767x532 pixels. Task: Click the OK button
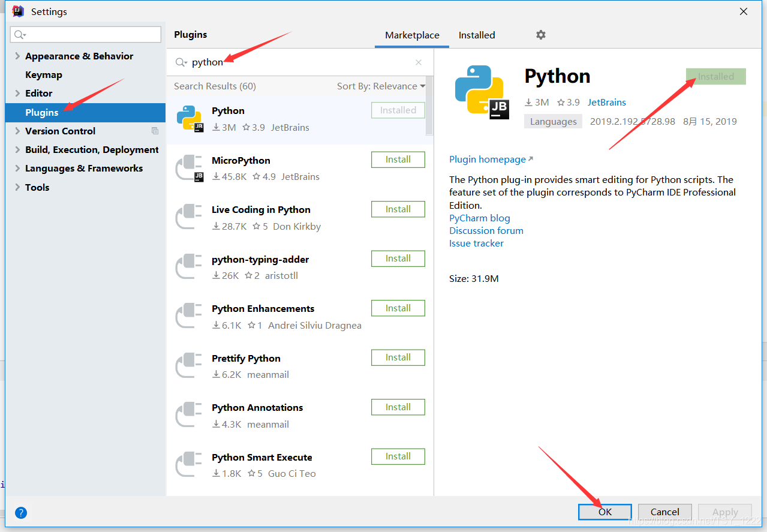[x=605, y=512]
